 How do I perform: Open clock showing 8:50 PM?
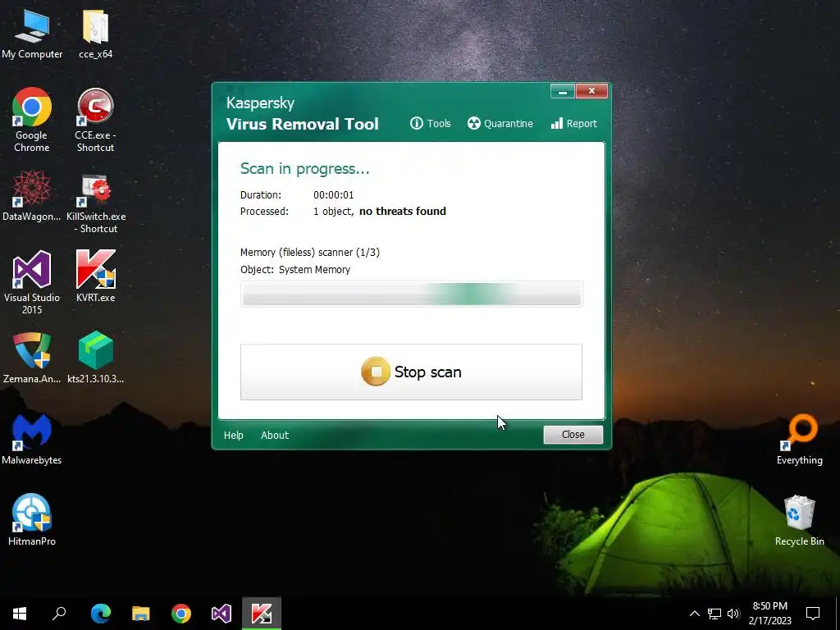click(x=769, y=614)
